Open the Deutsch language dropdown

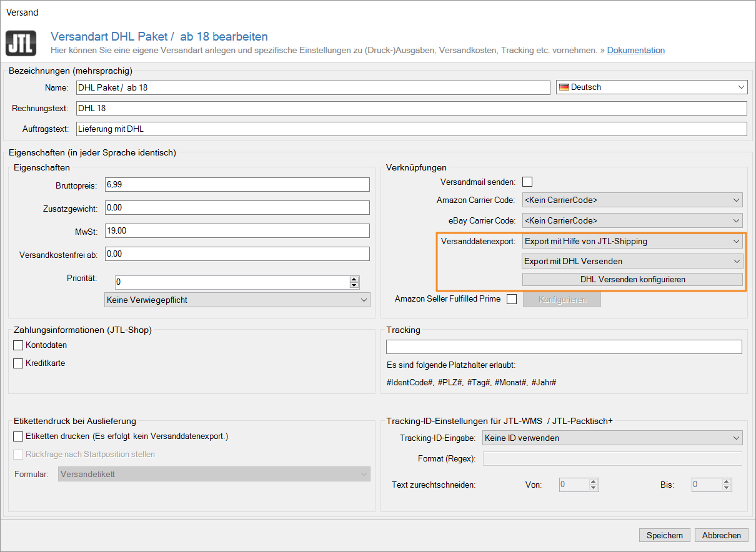tap(652, 87)
